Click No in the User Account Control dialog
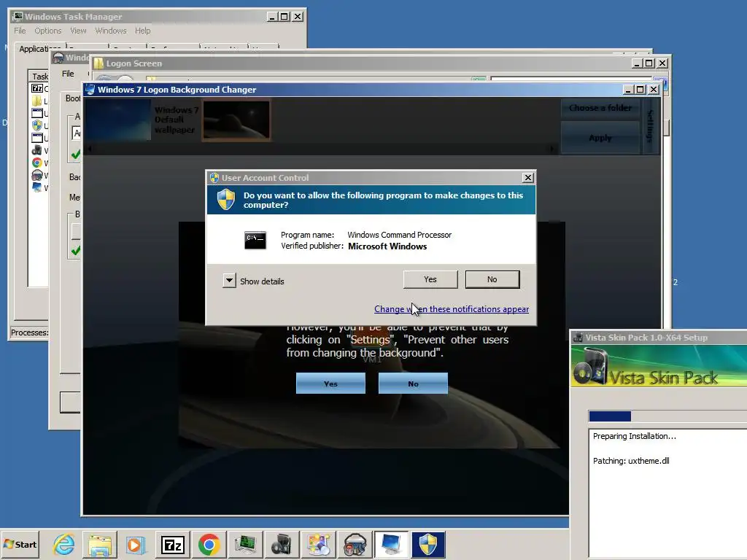This screenshot has height=560, width=747. coord(492,279)
